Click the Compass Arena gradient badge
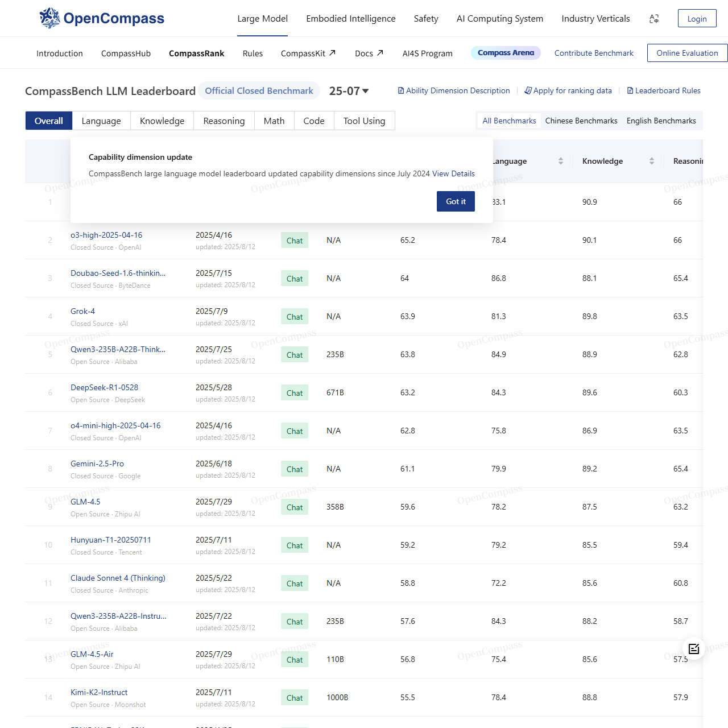Viewport: 728px width, 728px height. pos(505,52)
